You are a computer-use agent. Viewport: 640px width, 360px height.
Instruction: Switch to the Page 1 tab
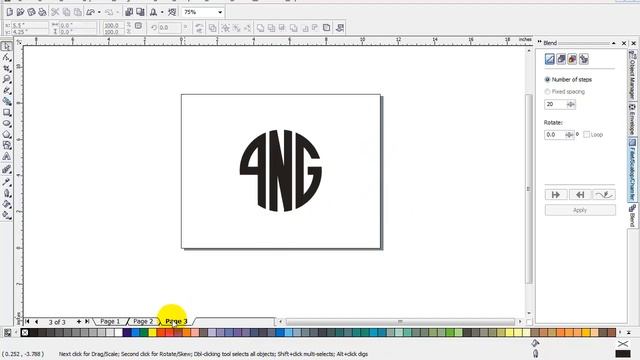[110, 322]
